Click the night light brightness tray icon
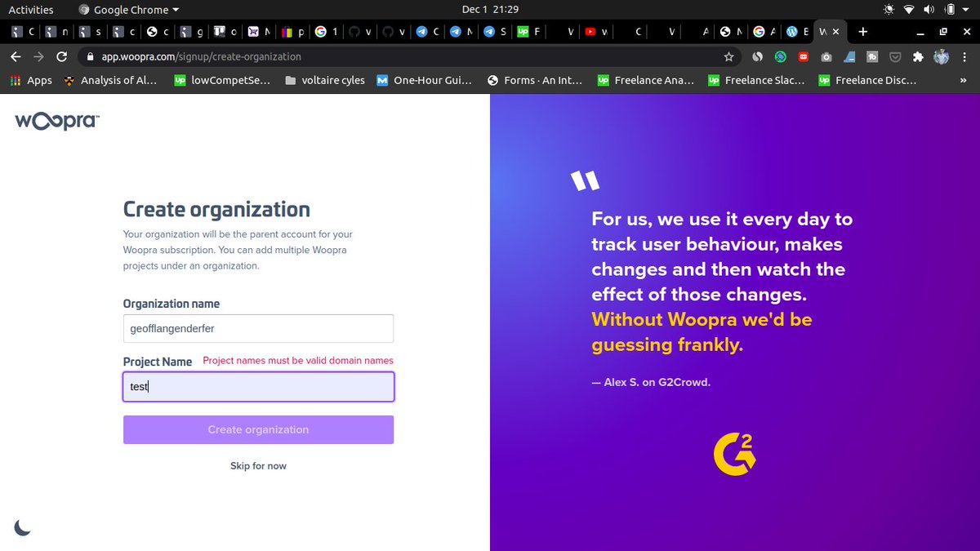This screenshot has height=551, width=980. coord(889,10)
